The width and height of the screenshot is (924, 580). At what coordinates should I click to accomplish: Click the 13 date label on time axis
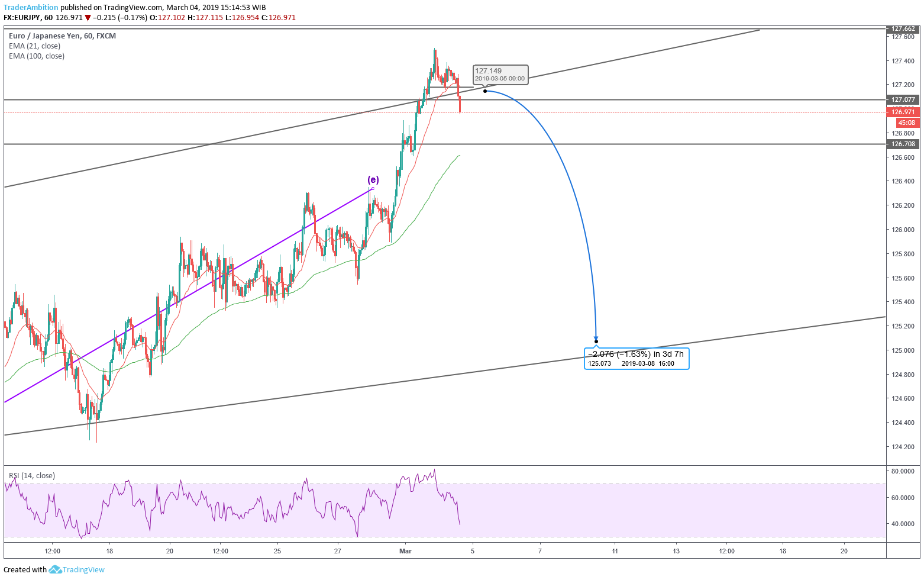676,551
